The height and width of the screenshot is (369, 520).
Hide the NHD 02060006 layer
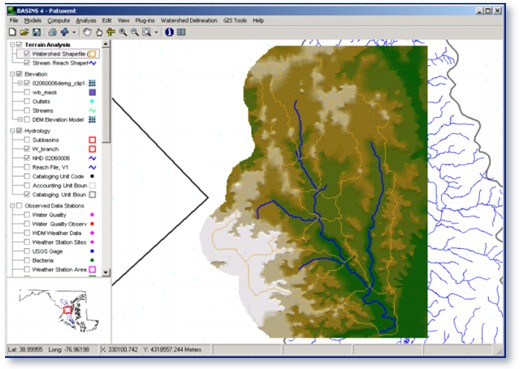pos(27,158)
